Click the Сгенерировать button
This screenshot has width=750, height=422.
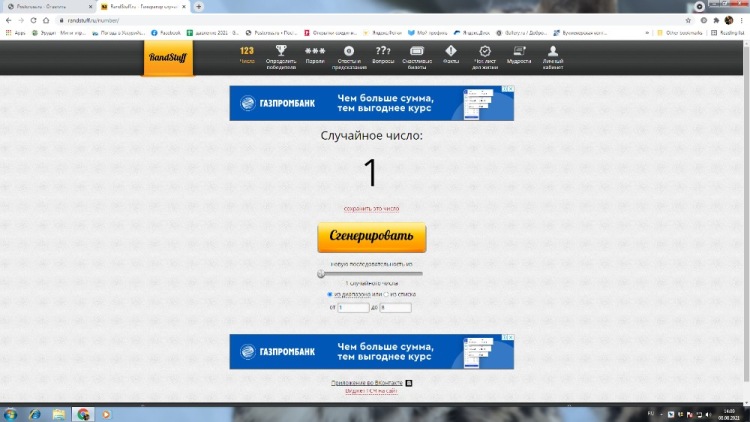point(372,238)
